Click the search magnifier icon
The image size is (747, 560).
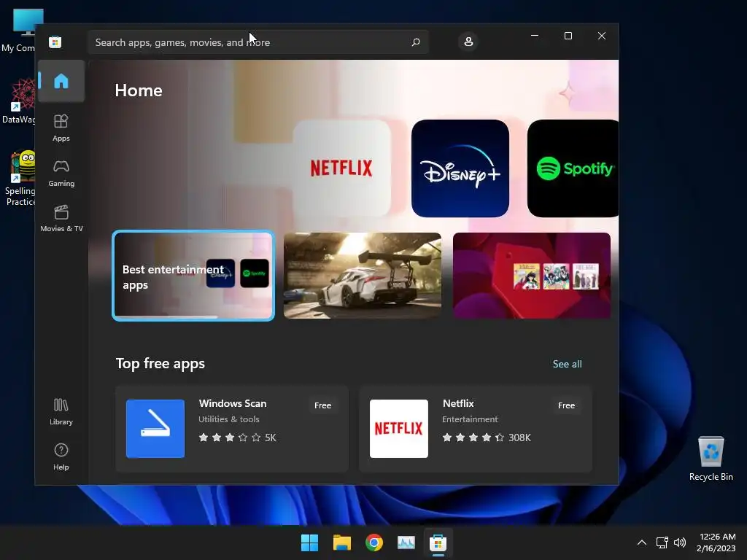tap(415, 42)
